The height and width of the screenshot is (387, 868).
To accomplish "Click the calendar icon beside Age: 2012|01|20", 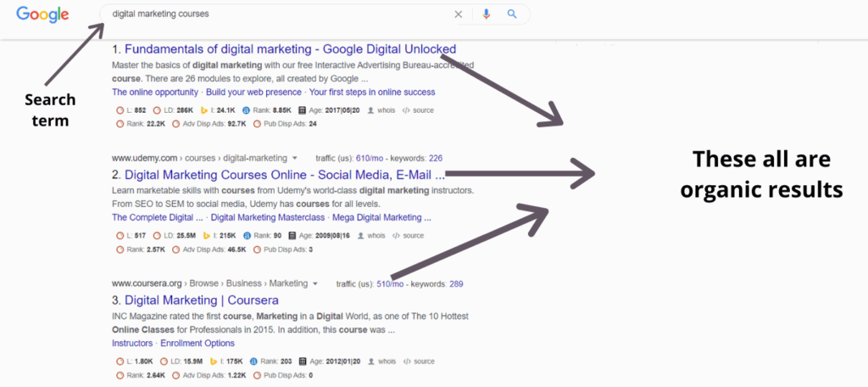I will 303,362.
